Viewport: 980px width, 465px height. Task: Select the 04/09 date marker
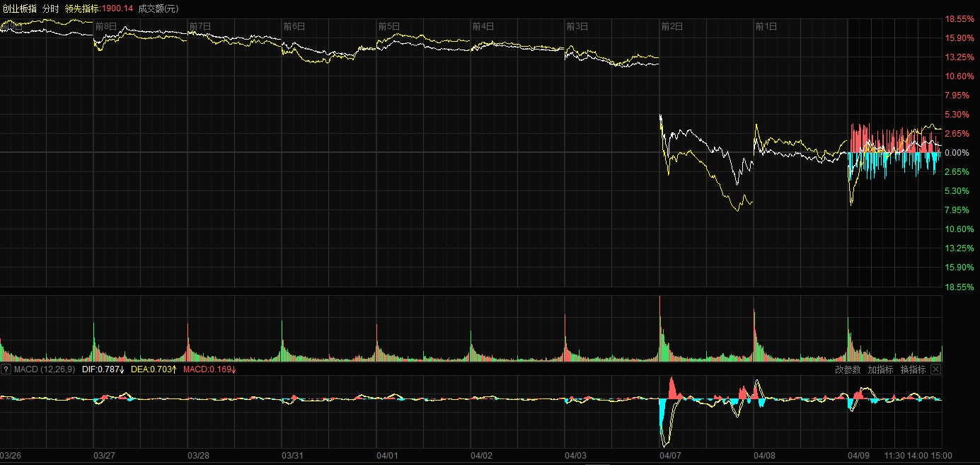858,455
